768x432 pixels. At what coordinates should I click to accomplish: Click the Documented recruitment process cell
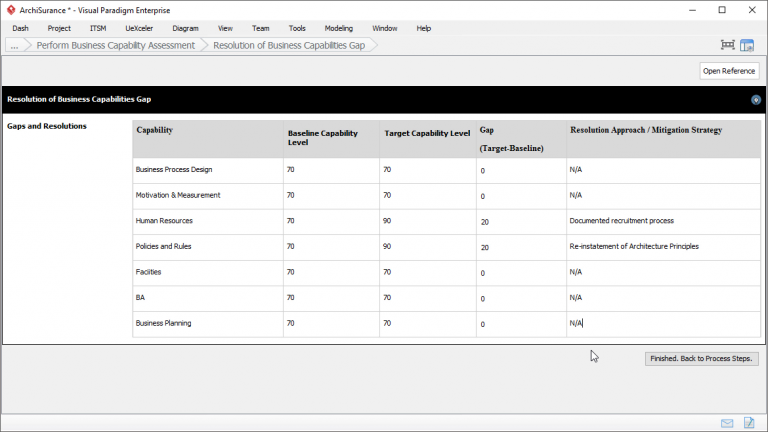(x=662, y=221)
